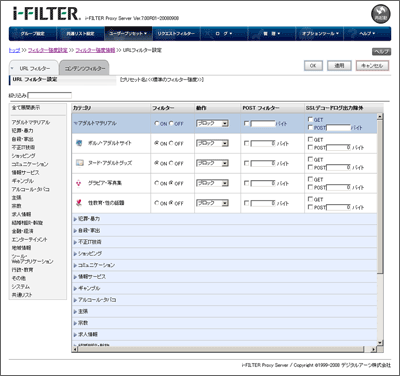Expand the コミュニケーション category row
400x376 pixels.
(x=75, y=265)
